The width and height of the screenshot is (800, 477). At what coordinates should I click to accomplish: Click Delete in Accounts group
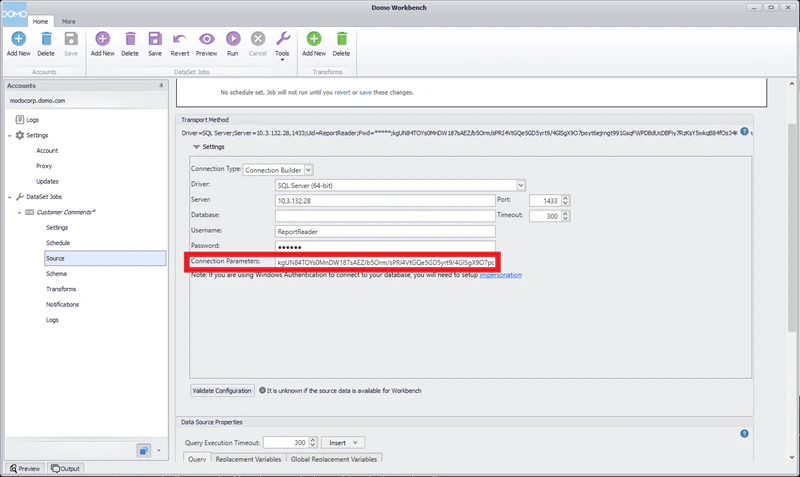point(46,43)
